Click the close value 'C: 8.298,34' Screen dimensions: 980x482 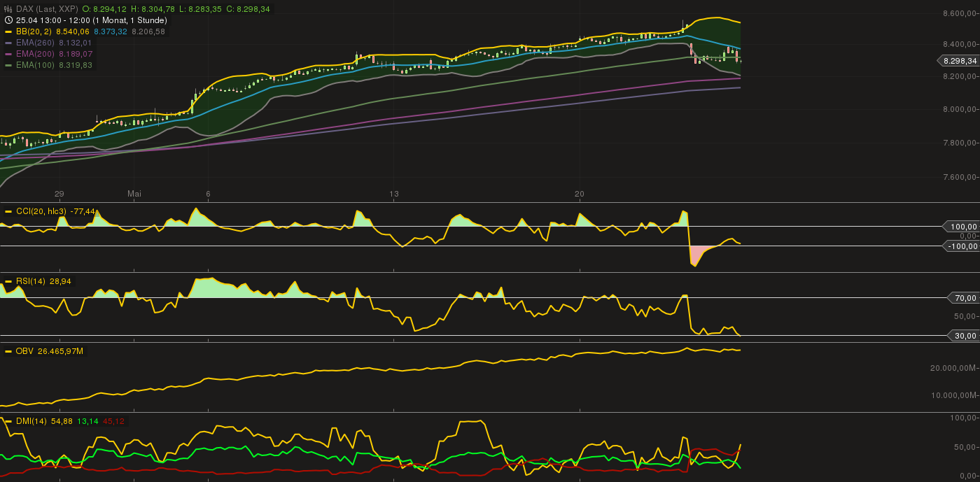[248, 9]
